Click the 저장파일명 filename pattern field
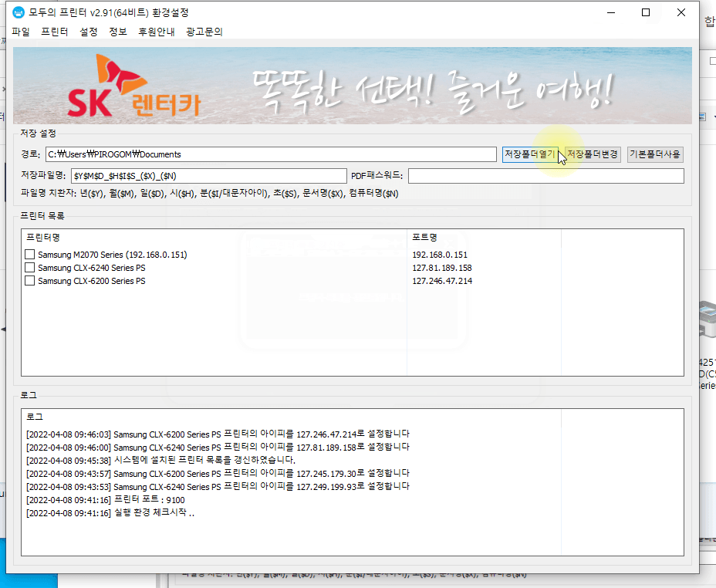Image resolution: width=716 pixels, height=588 pixels. (x=208, y=176)
